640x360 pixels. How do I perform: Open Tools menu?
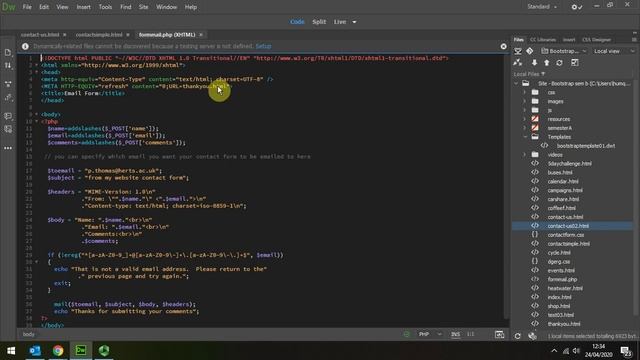click(x=105, y=7)
